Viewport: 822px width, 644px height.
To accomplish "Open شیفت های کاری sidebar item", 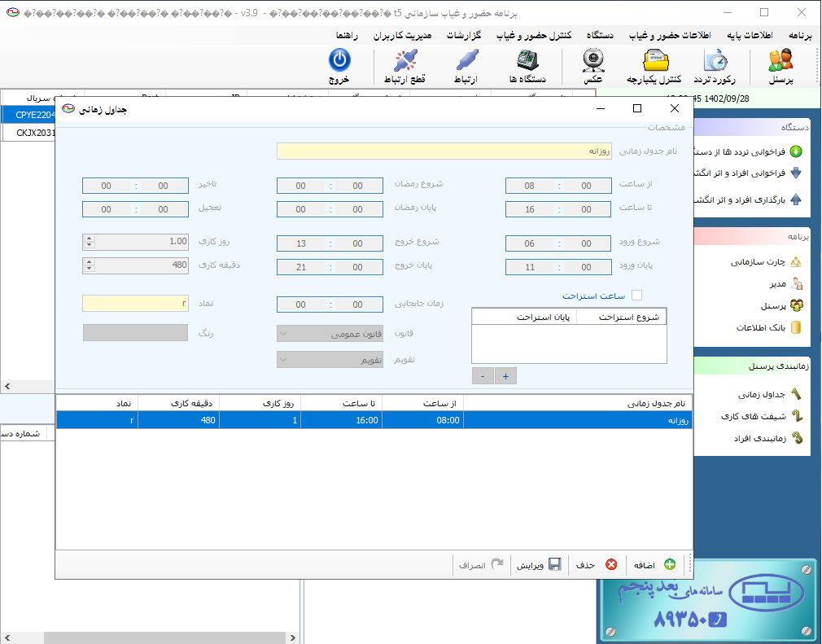I will (x=762, y=416).
